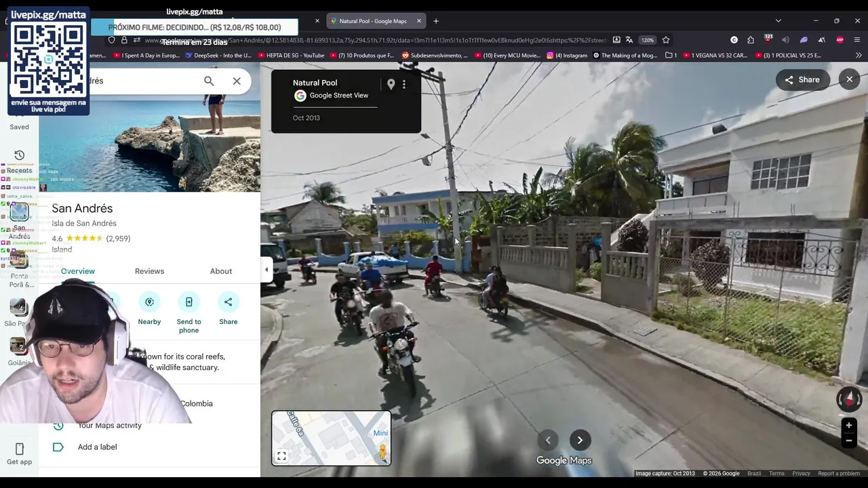
Task: Clear the Maps search box
Action: (237, 81)
